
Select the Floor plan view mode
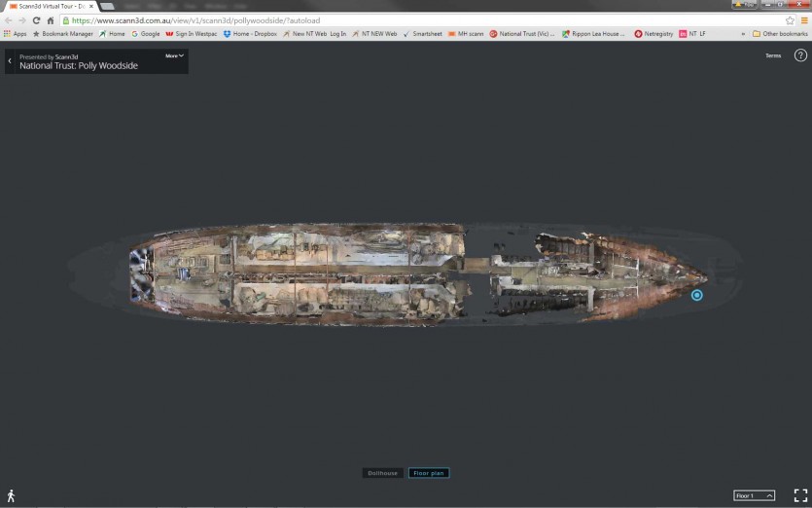[429, 473]
